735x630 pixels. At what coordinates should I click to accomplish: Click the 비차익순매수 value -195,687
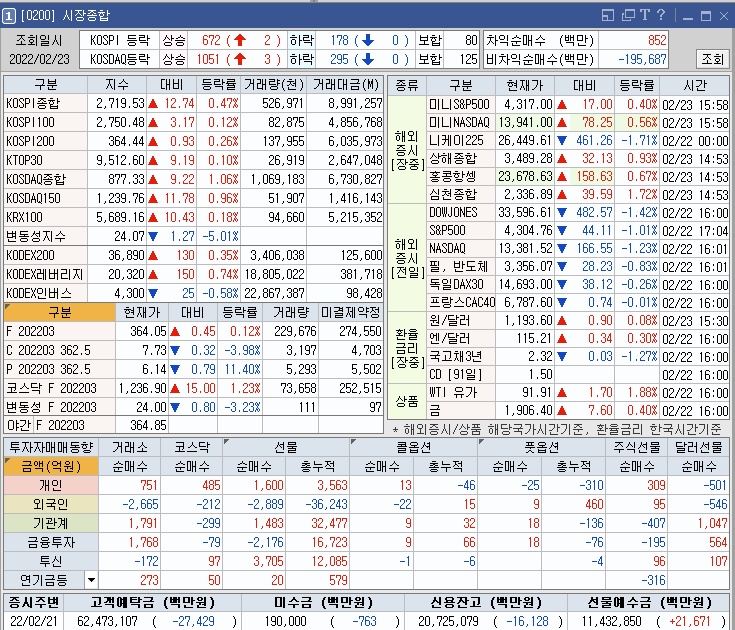click(x=634, y=59)
